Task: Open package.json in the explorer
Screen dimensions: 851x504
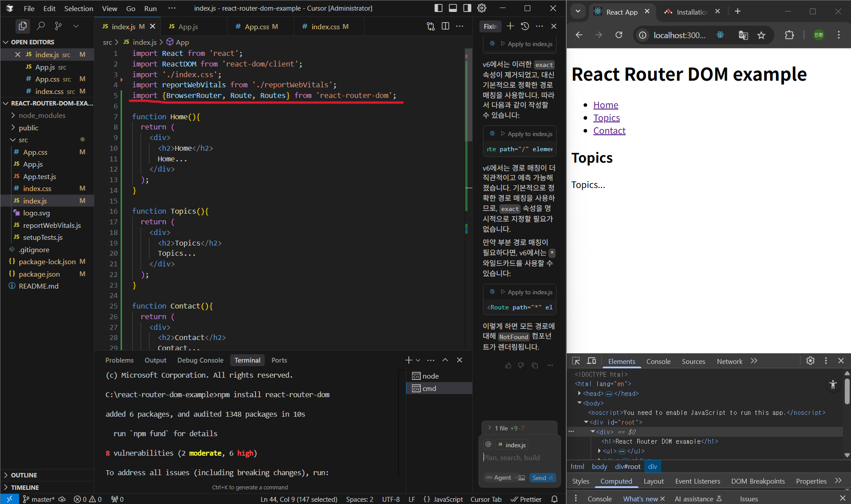Action: click(47, 274)
